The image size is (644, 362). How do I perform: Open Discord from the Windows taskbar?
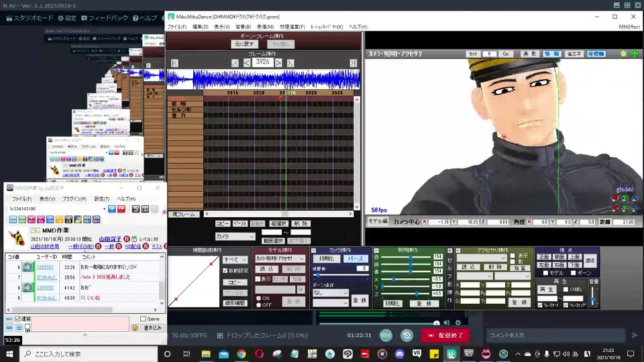[399, 354]
